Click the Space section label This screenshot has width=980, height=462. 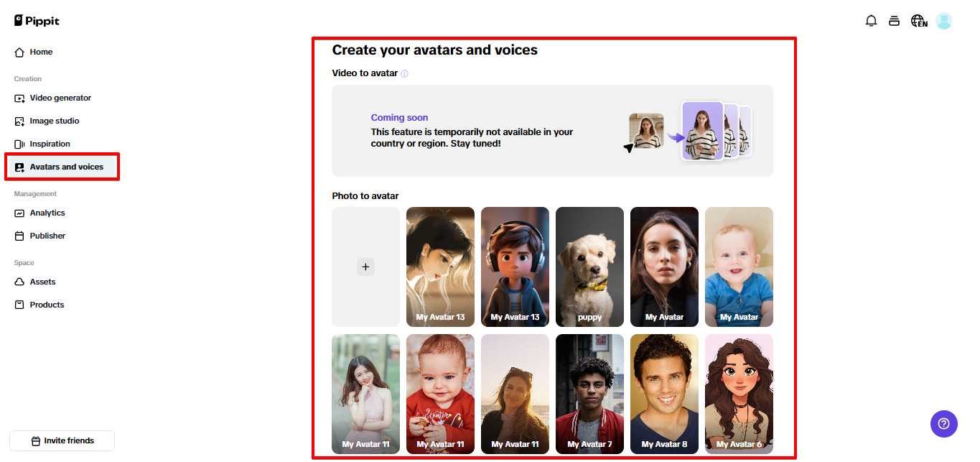(24, 263)
